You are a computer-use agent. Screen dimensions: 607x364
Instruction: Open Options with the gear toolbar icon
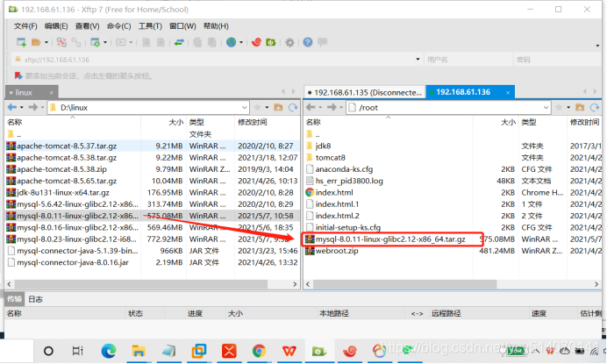point(289,42)
